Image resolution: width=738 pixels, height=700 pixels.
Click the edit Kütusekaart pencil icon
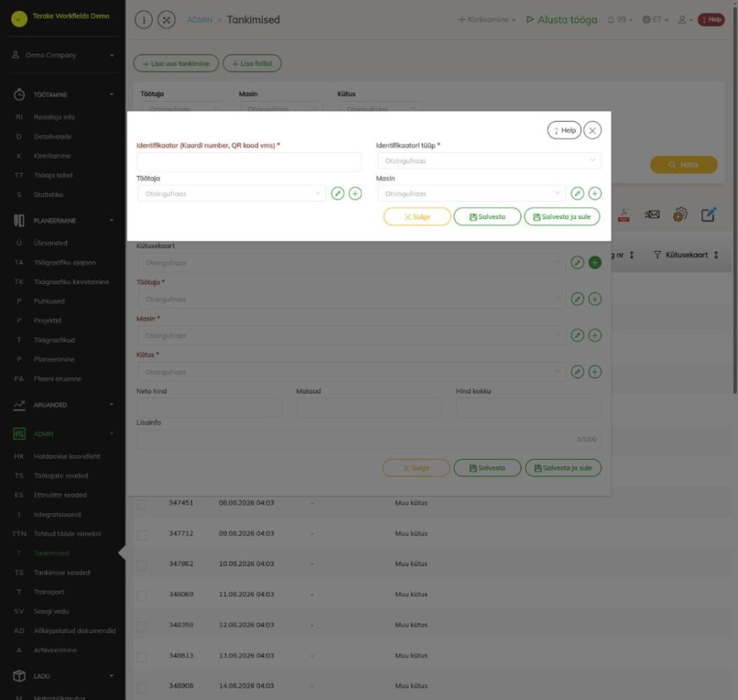click(x=577, y=262)
